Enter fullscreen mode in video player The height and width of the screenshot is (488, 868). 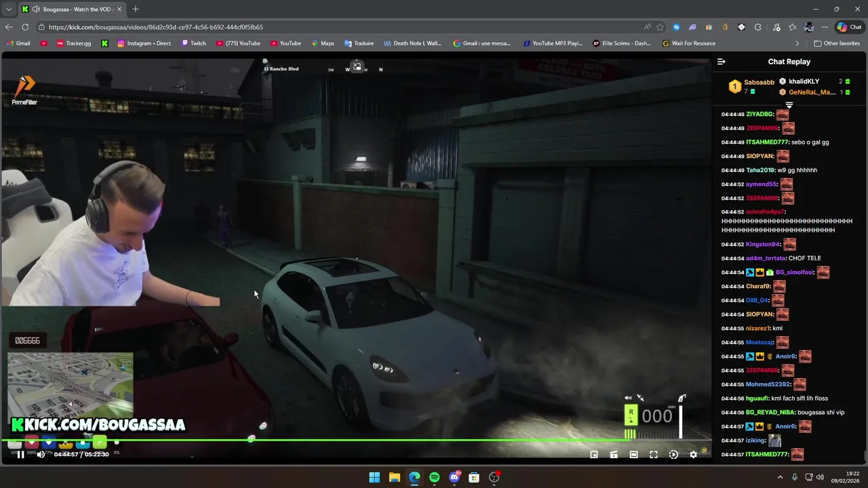click(654, 455)
